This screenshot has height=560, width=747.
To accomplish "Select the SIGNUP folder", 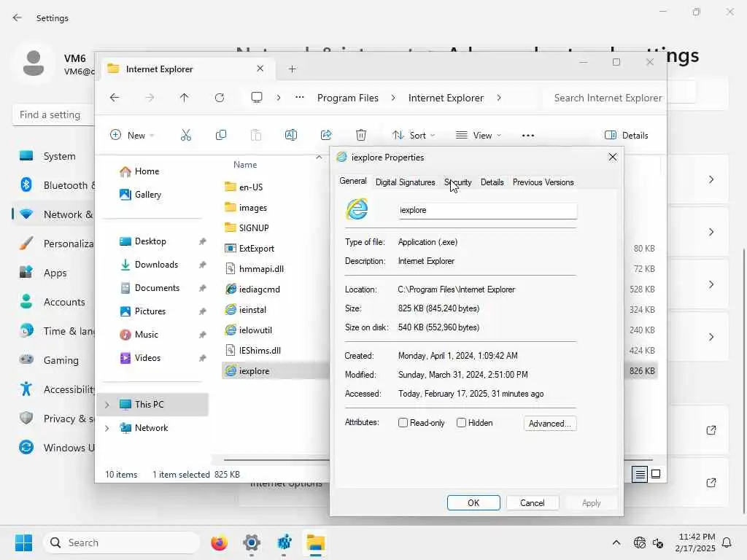I will [x=254, y=227].
